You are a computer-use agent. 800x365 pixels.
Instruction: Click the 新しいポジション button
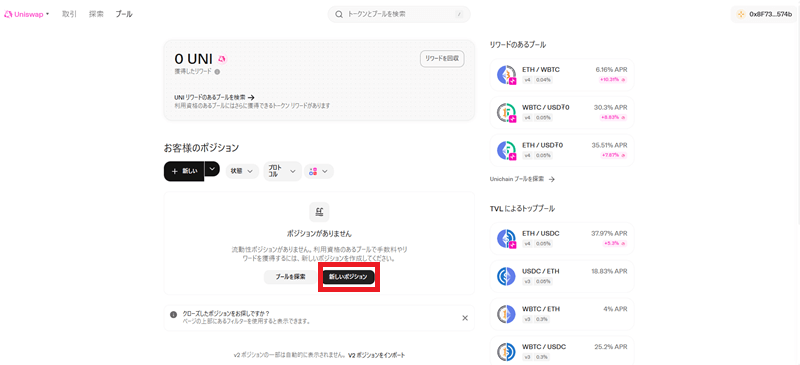[348, 277]
